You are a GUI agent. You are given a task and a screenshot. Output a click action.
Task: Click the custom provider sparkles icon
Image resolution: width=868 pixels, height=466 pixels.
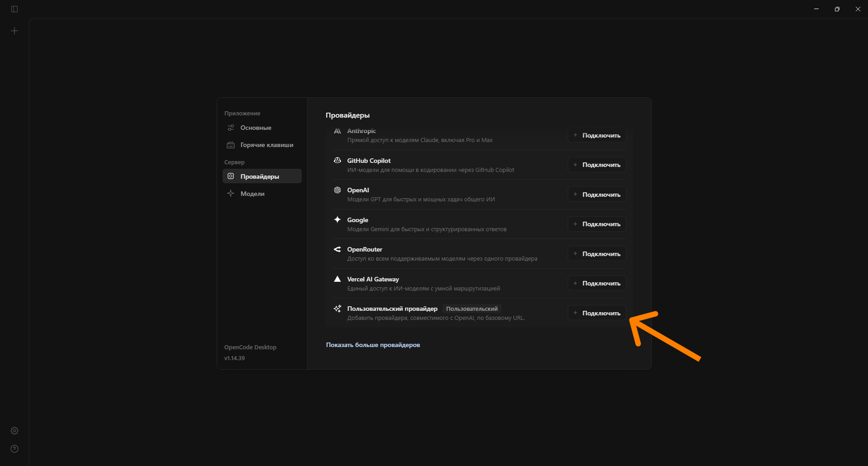(337, 309)
